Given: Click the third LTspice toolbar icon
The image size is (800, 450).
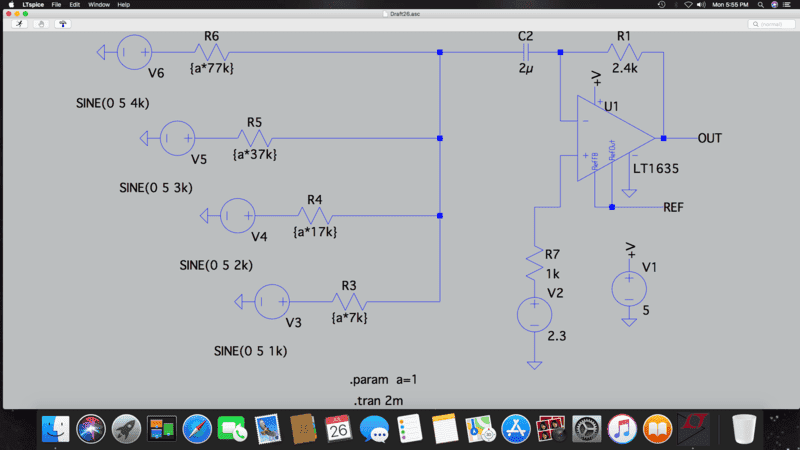Looking at the screenshot, I should (65, 23).
